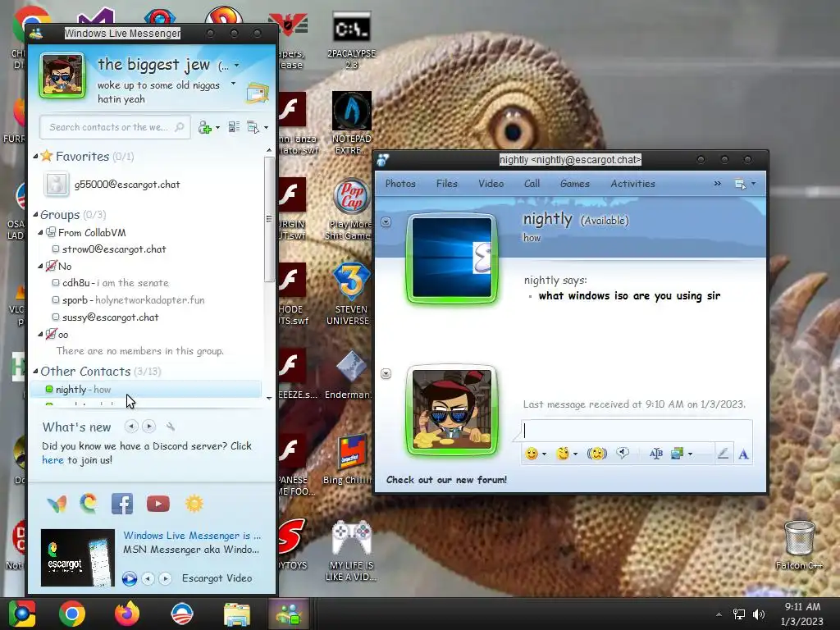Screen dimensions: 840x630
Task: Click Call in the chat menu
Action: (532, 184)
